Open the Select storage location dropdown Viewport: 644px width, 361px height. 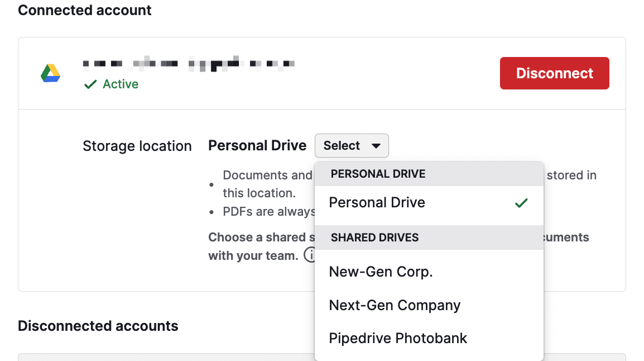(x=352, y=145)
